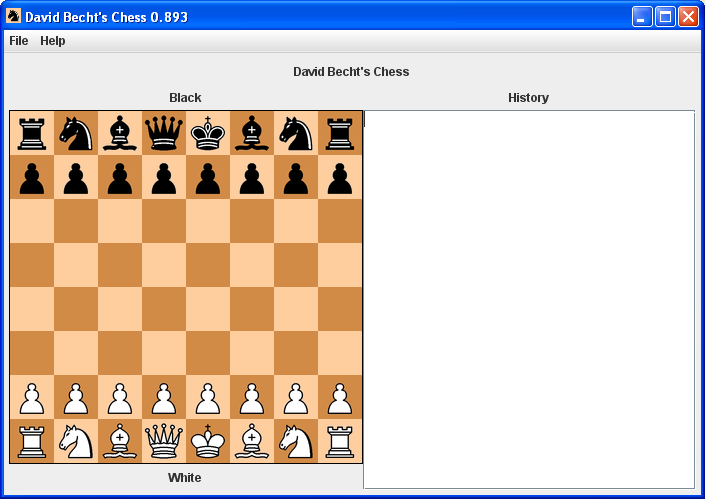
Task: Click the white rook on a1
Action: pyautogui.click(x=32, y=442)
